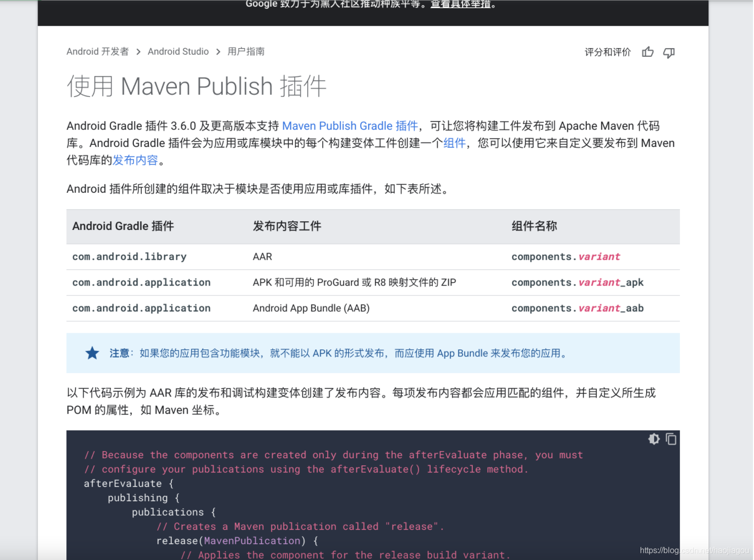
Task: Click the publications { code line
Action: click(x=174, y=512)
